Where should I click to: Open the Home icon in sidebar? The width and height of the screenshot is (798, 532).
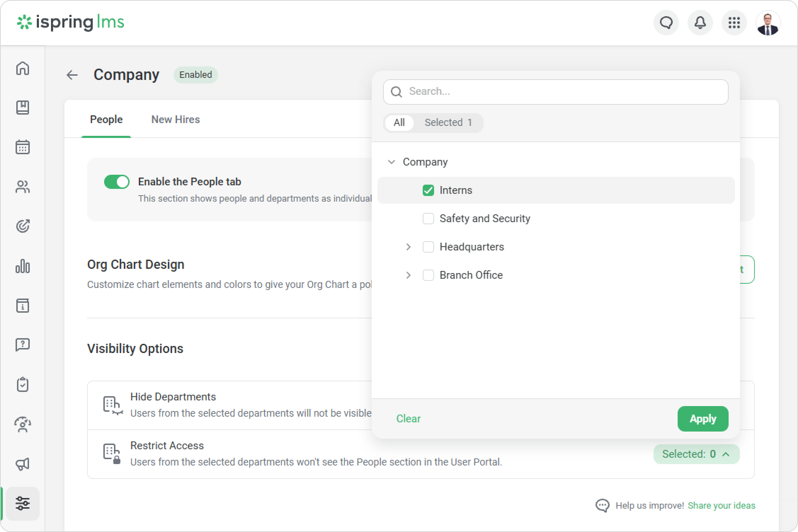23,68
